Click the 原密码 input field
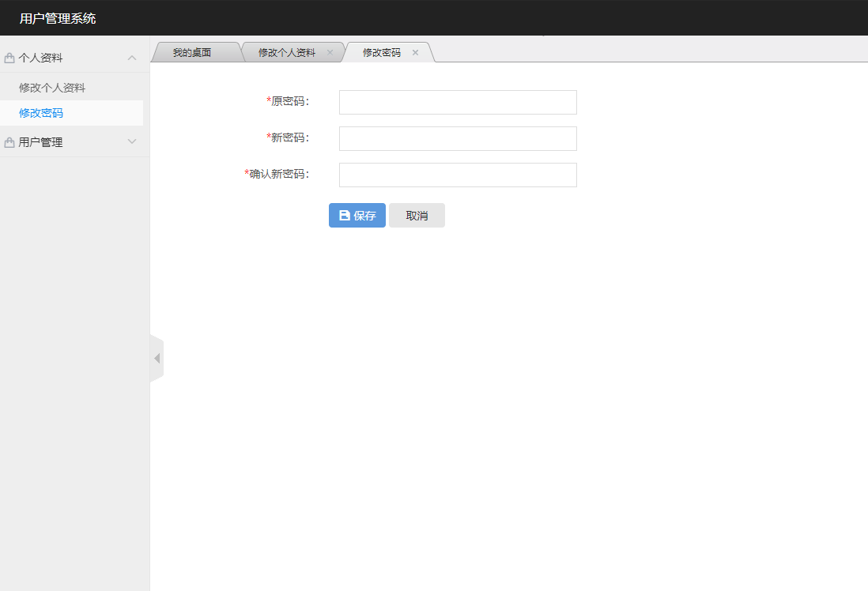The image size is (868, 591). tap(457, 101)
